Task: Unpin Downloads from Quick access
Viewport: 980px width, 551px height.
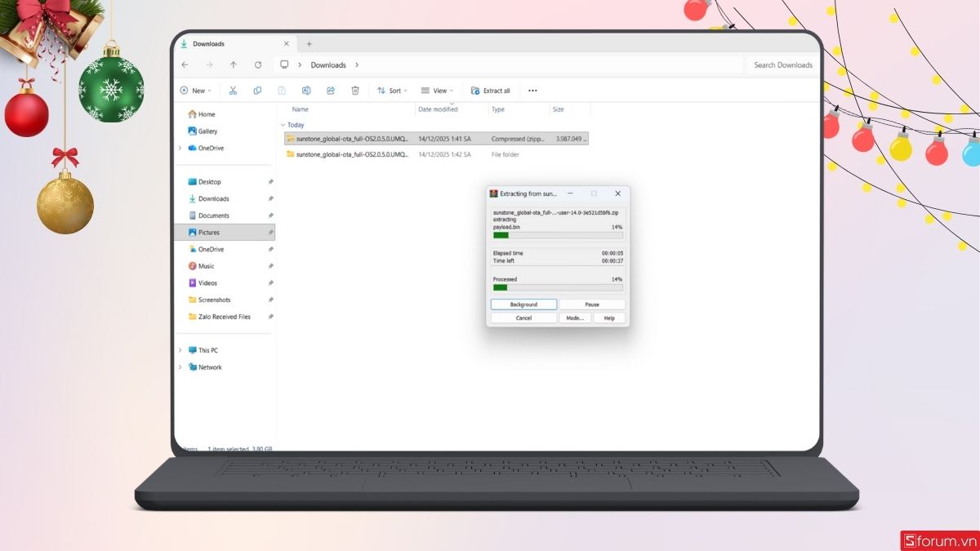Action: coord(270,198)
